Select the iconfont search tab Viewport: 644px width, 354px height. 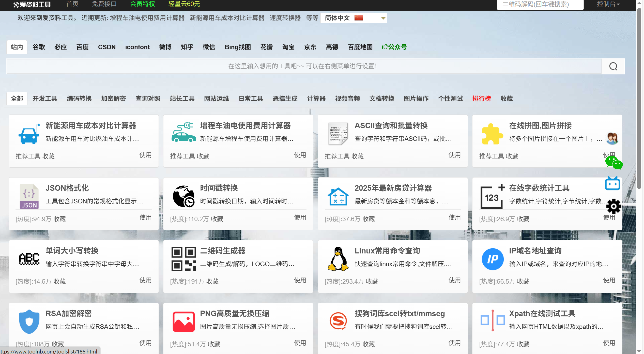click(x=137, y=47)
